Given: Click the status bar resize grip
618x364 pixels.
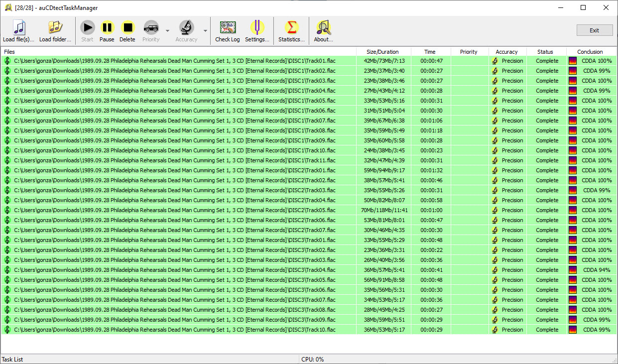Looking at the screenshot, I should pyautogui.click(x=614, y=360).
